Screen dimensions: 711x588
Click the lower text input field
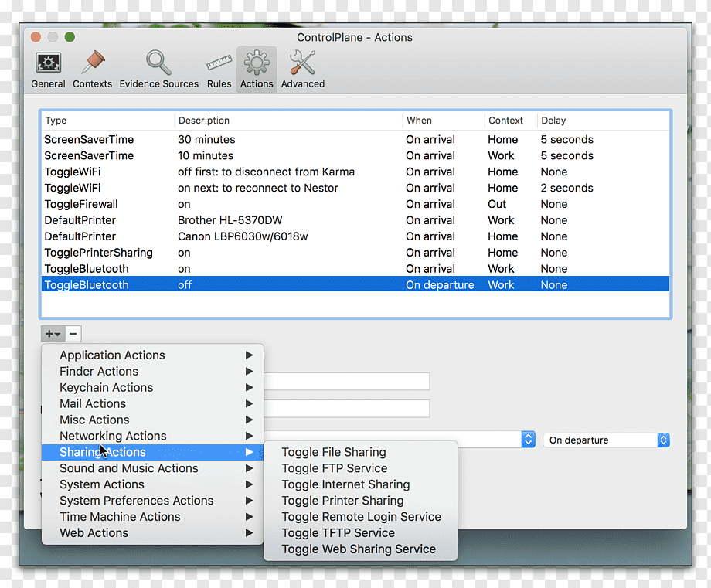[347, 409]
